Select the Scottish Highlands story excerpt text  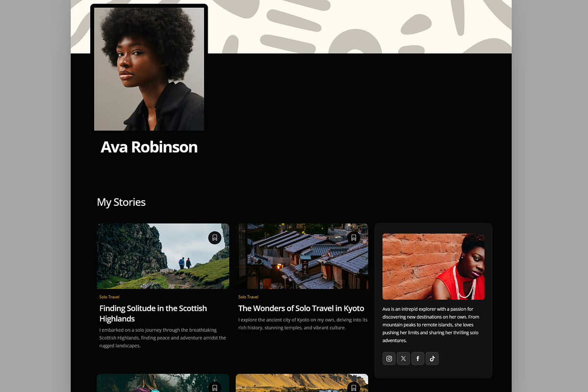pos(163,338)
